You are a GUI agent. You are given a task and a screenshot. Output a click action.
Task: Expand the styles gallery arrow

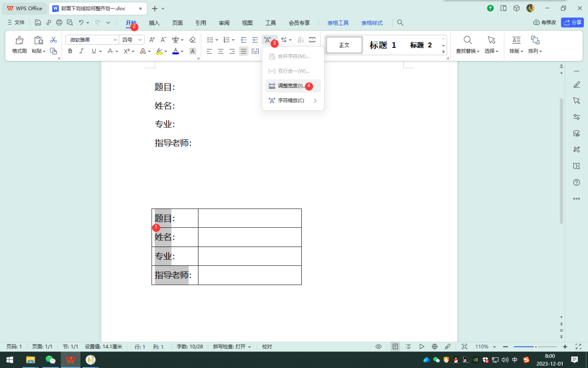point(444,52)
